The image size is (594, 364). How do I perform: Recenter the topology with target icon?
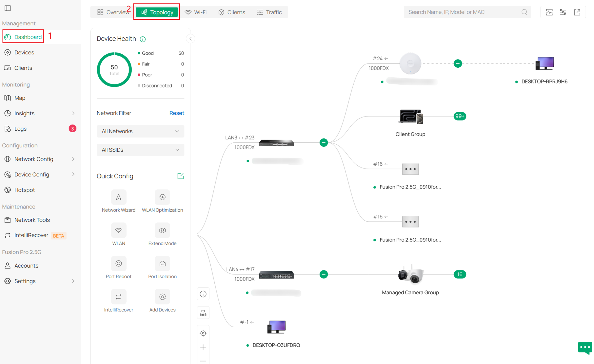click(203, 333)
